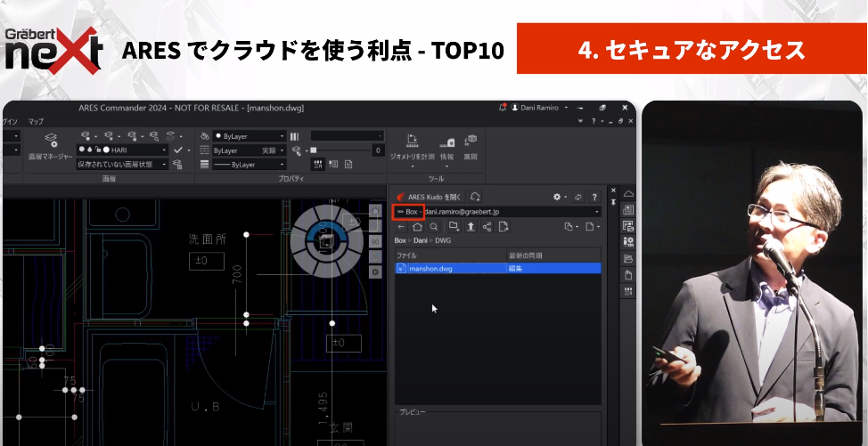
Task: Click the 展開 tool icon
Action: click(471, 147)
